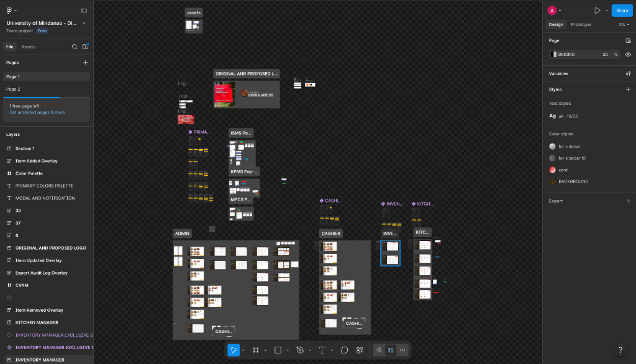
Task: Open the avatar dropdown arrow
Action: pyautogui.click(x=560, y=11)
